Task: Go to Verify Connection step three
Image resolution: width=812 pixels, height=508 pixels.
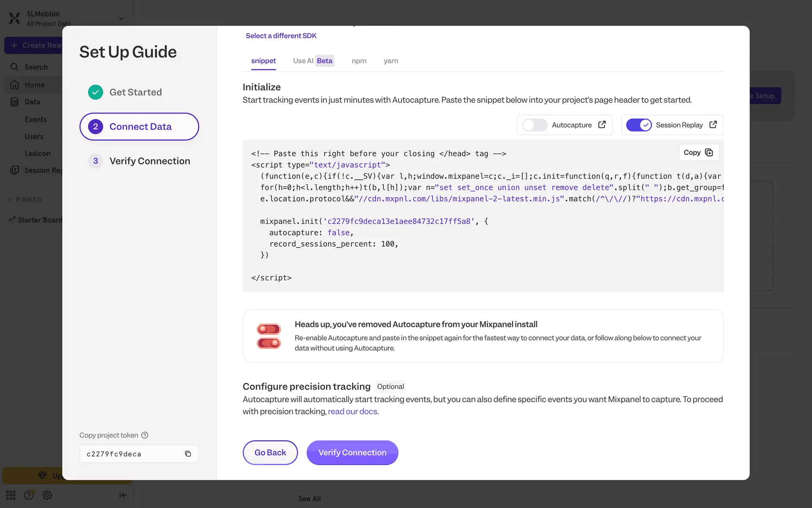Action: (x=149, y=161)
